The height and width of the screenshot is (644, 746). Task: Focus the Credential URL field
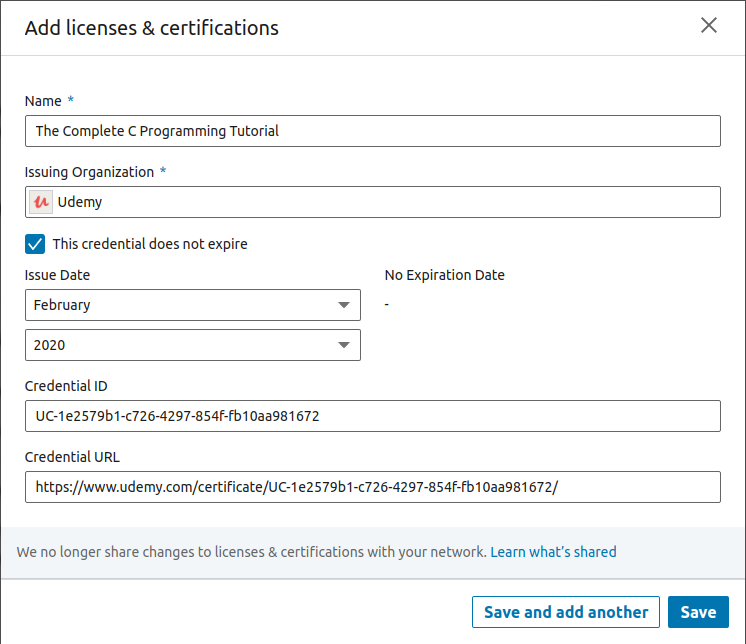click(x=373, y=487)
